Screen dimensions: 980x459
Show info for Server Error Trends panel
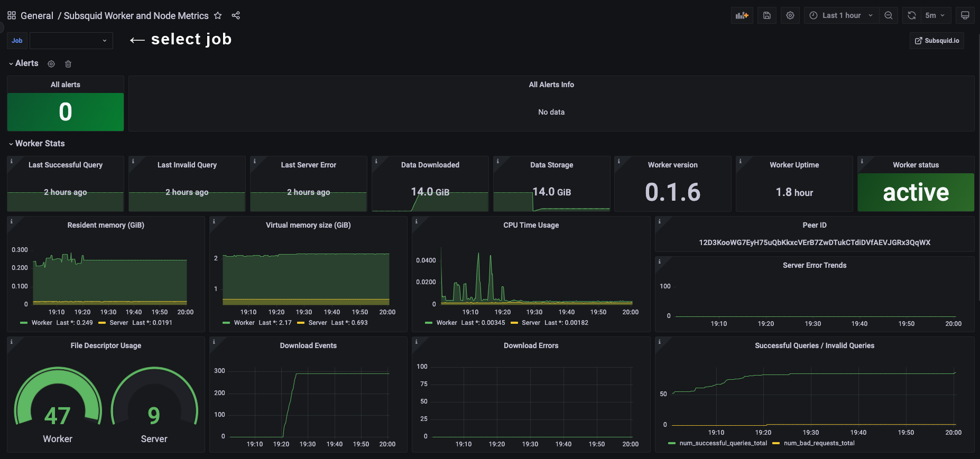(x=660, y=261)
